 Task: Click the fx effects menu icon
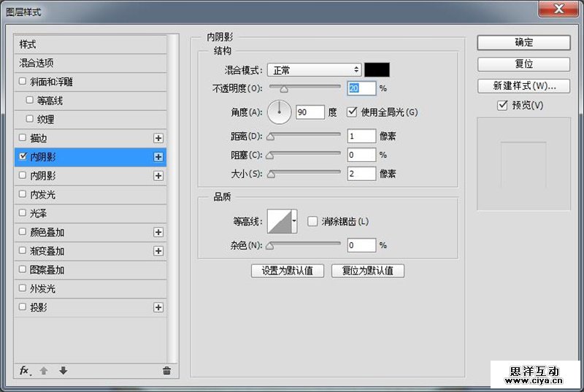click(24, 371)
